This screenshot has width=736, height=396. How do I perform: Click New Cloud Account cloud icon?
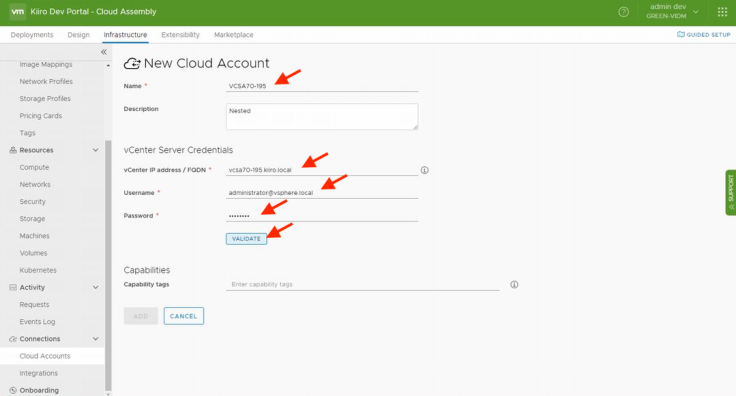tap(132, 63)
